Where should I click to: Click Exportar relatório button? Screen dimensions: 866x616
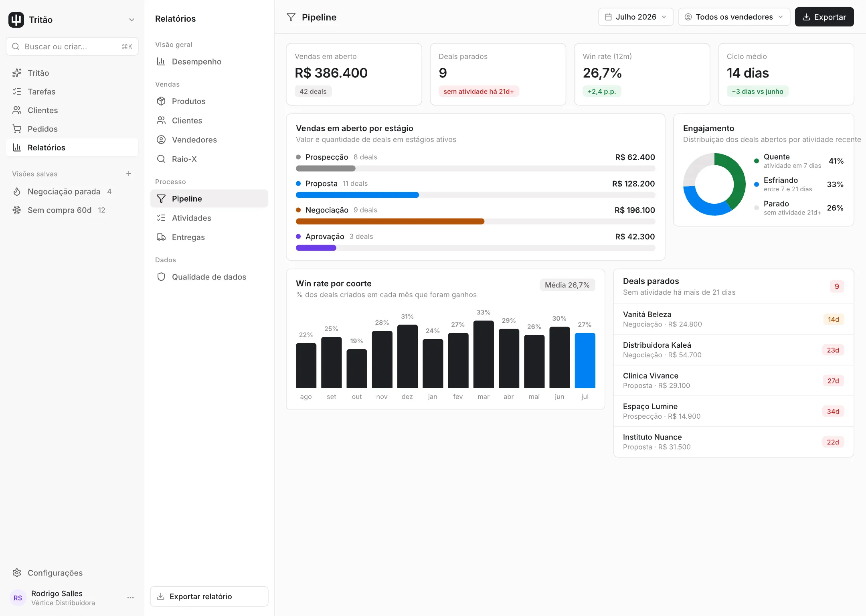point(209,596)
